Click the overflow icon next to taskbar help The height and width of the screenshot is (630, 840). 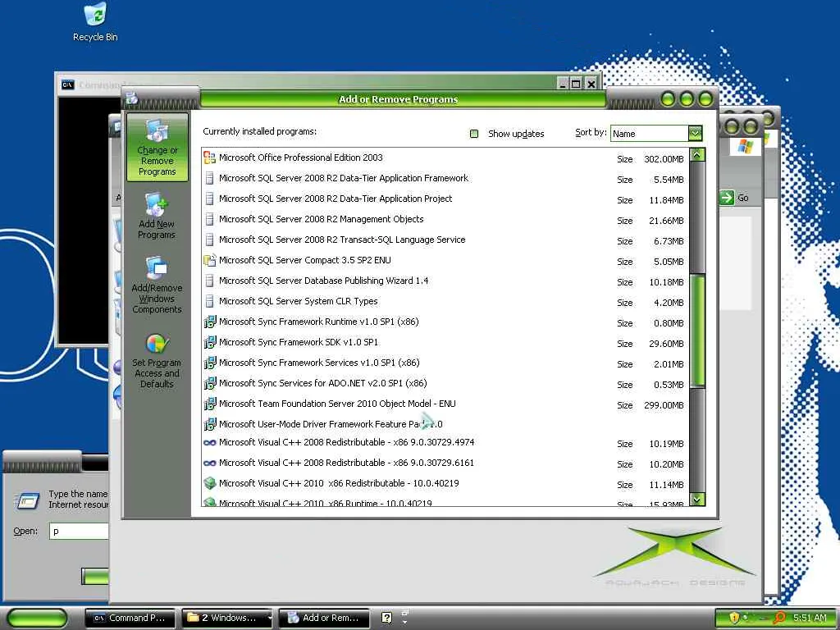click(405, 617)
